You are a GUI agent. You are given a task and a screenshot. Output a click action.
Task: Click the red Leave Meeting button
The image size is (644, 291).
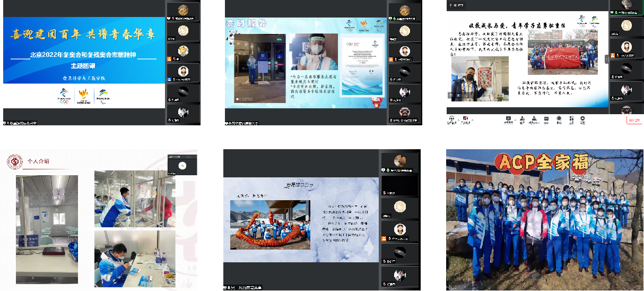point(634,120)
